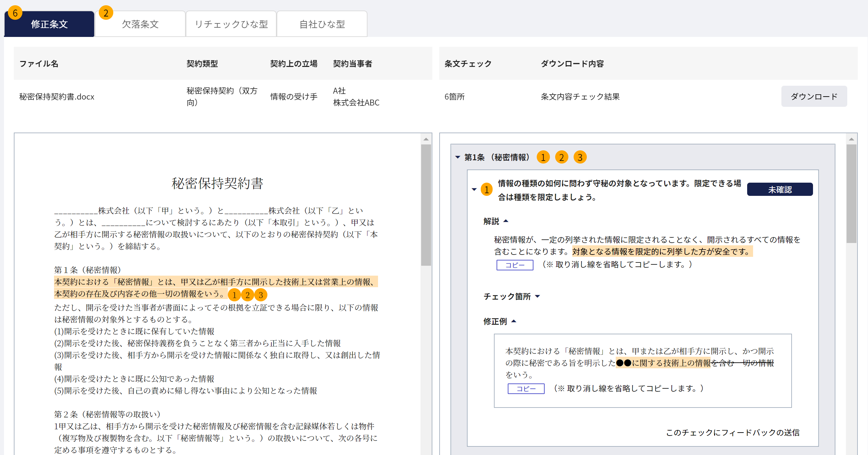
Task: Click badge 1 beside 第1条 heading
Action: [x=543, y=157]
